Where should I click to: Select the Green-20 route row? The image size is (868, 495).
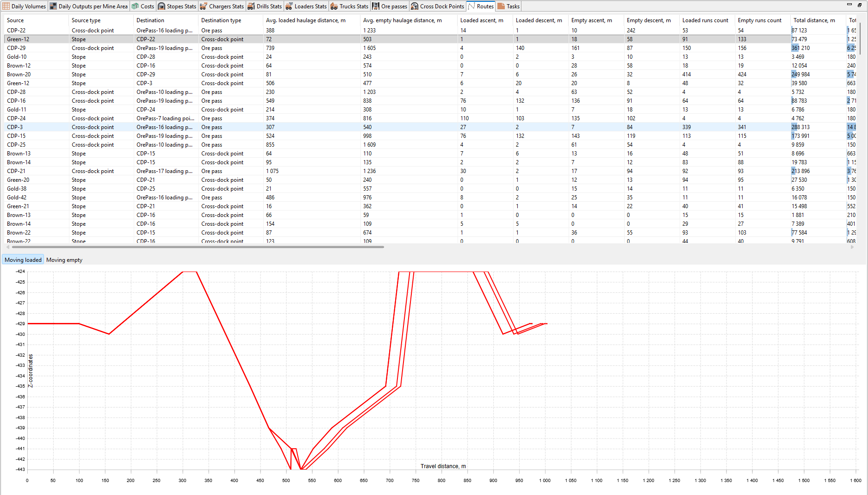[x=430, y=180]
